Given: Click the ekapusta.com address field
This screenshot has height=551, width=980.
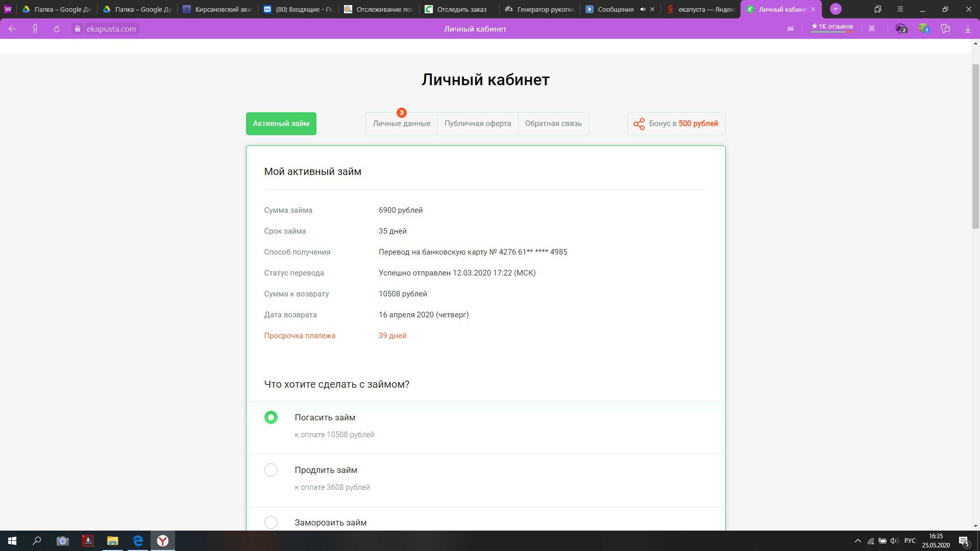Looking at the screenshot, I should (x=111, y=29).
